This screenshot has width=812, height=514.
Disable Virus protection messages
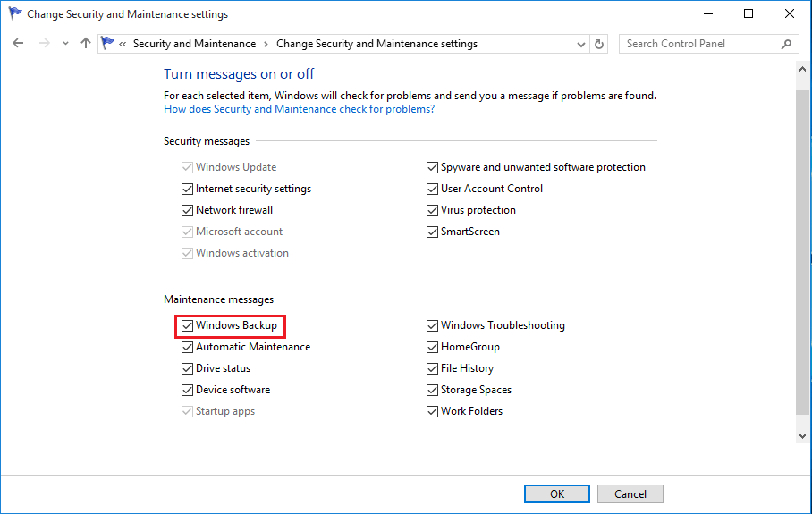pos(433,210)
